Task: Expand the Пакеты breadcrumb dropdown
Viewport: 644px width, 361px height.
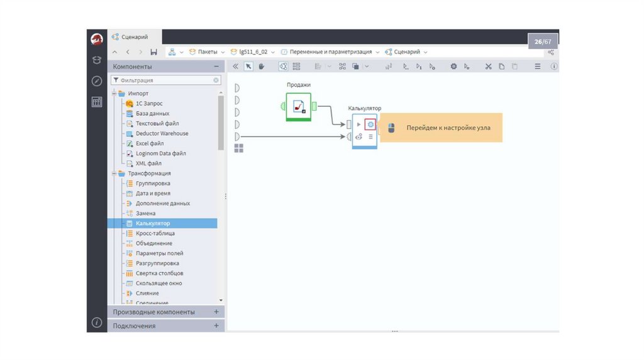Action: pos(223,52)
